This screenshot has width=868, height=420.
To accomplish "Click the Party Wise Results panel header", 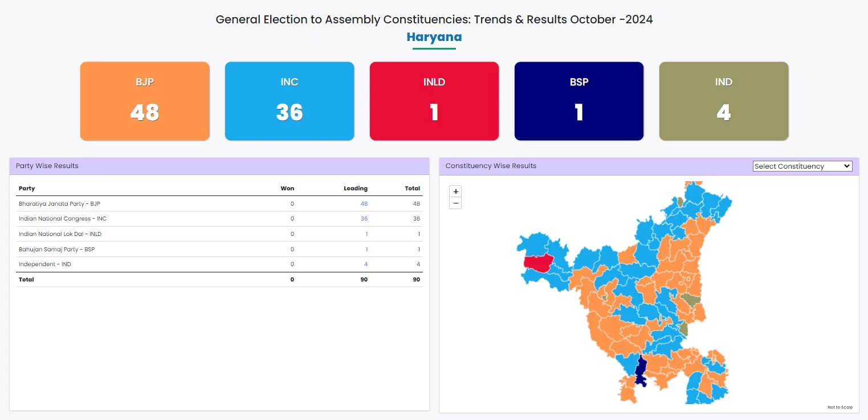I will (x=47, y=166).
